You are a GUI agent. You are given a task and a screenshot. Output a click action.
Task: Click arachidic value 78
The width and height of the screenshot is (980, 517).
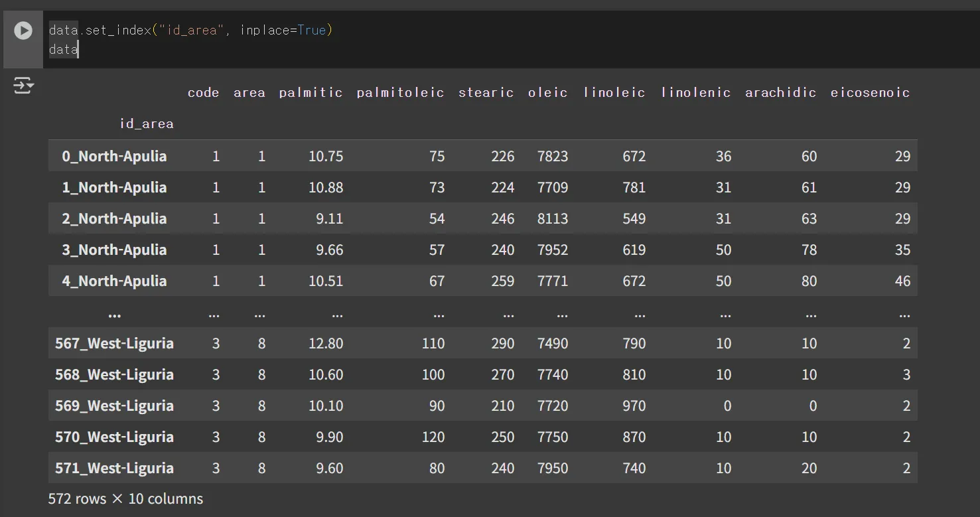tap(809, 250)
